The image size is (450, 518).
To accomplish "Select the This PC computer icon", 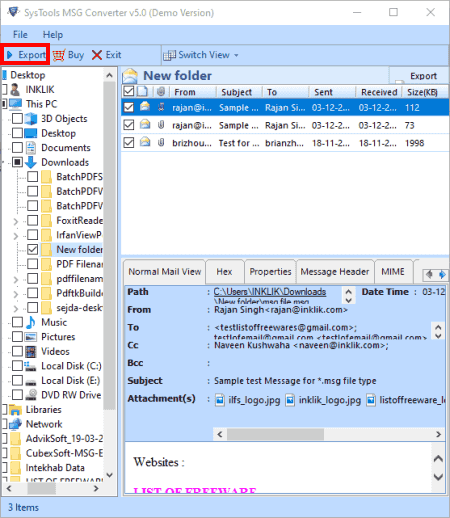I will click(16, 104).
